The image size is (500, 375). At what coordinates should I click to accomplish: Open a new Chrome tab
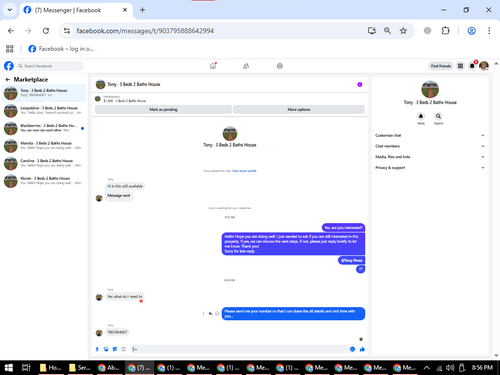click(x=142, y=10)
